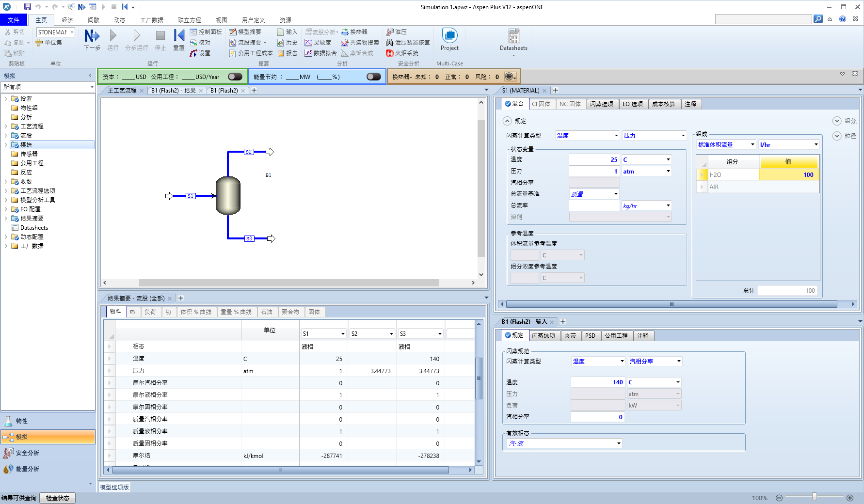Click the zoom in plus button
The image size is (864, 504).
[850, 498]
